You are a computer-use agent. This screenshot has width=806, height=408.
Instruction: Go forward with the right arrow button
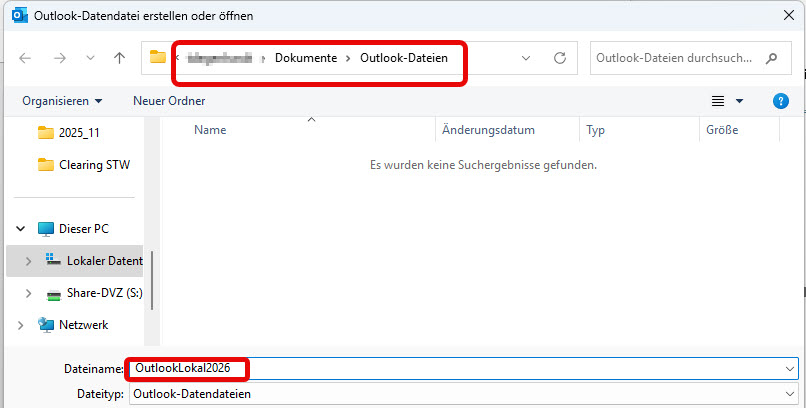(x=60, y=58)
